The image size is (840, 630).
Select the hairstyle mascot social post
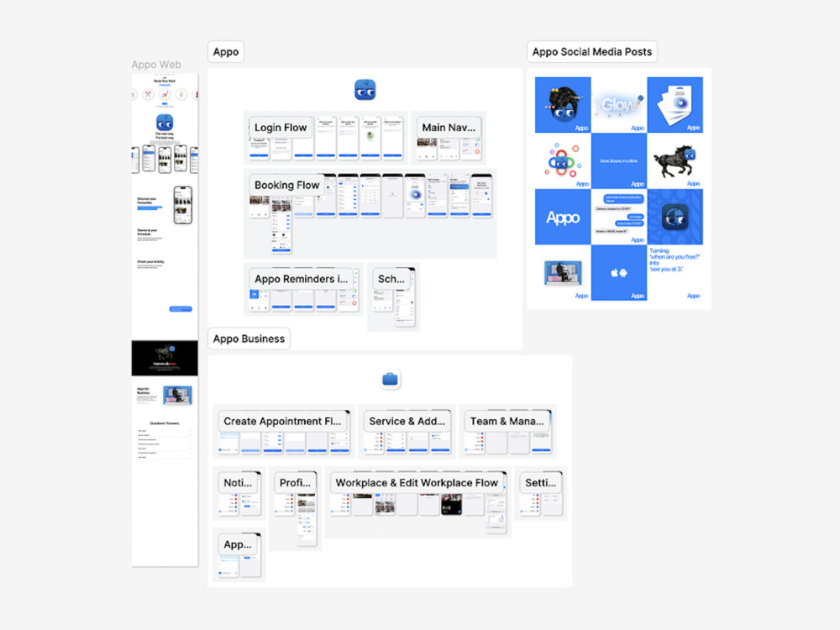(x=563, y=105)
